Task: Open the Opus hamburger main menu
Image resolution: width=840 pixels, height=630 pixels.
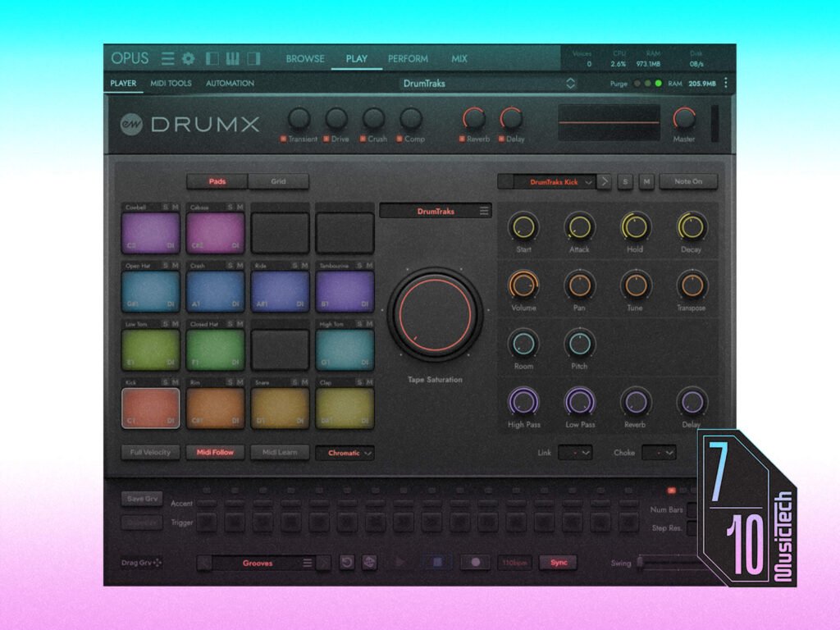Action: point(168,58)
